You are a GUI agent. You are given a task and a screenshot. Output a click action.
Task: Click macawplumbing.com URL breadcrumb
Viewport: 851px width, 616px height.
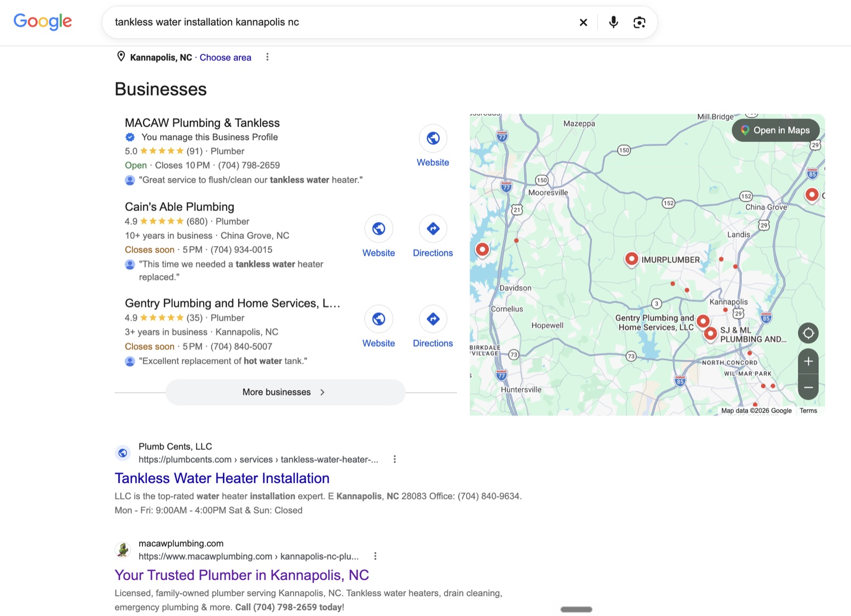249,556
